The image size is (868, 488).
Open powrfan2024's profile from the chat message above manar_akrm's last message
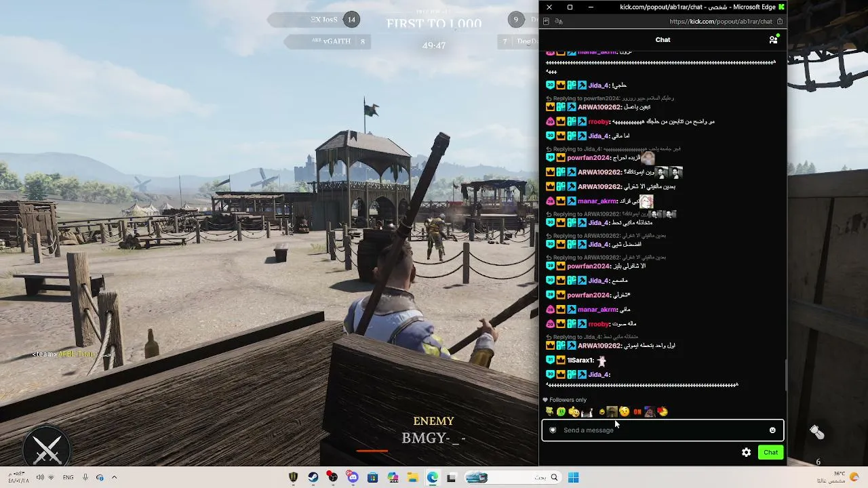click(x=589, y=296)
